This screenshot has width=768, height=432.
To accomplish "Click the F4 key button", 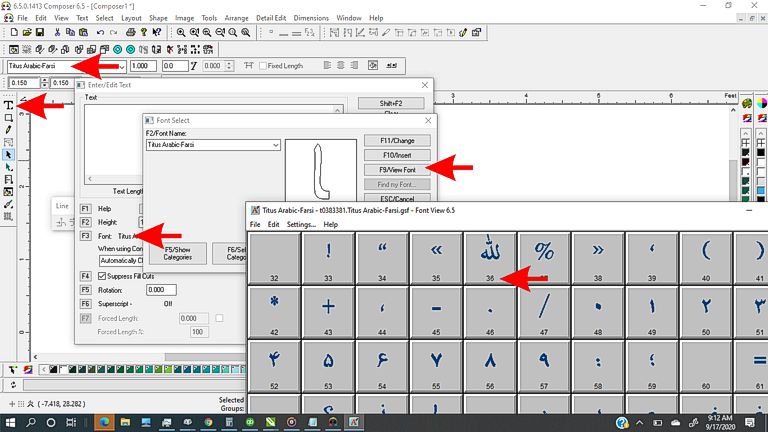I will pyautogui.click(x=85, y=276).
